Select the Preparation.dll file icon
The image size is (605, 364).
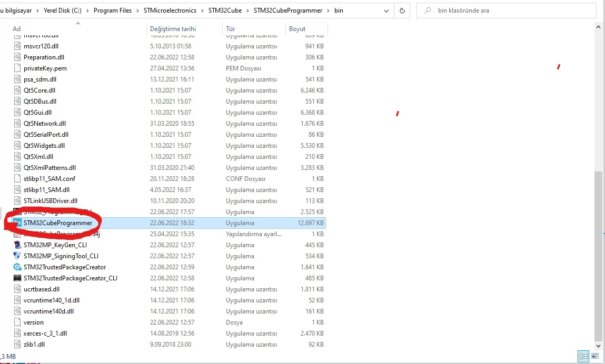pos(17,57)
